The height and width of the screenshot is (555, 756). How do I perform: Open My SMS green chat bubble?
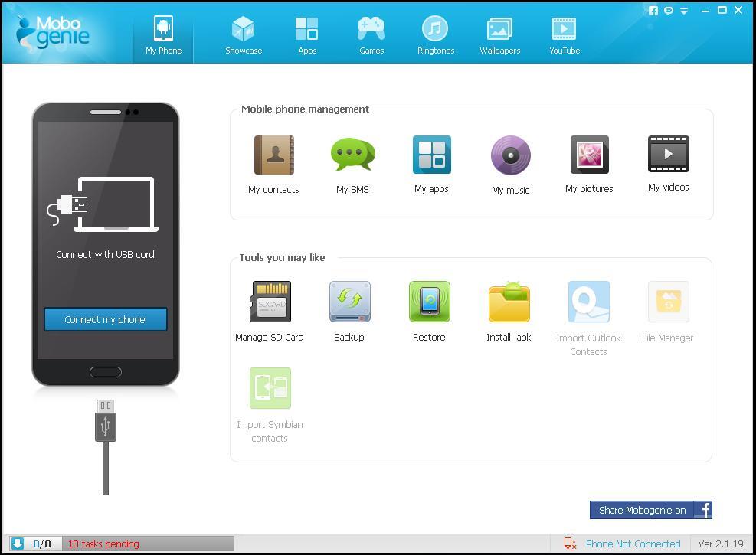pyautogui.click(x=352, y=155)
